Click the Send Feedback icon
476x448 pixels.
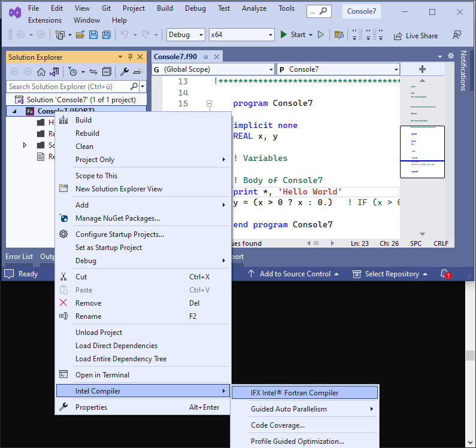pyautogui.click(x=457, y=35)
